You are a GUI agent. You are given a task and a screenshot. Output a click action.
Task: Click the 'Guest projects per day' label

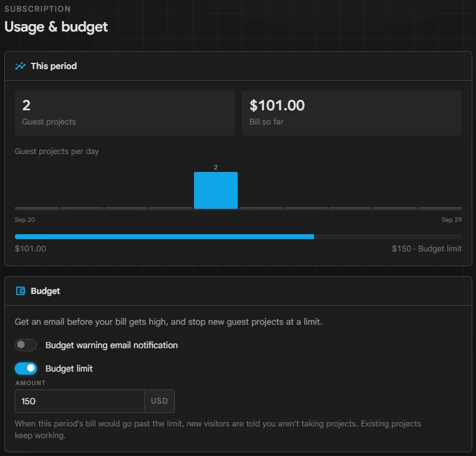(x=57, y=152)
